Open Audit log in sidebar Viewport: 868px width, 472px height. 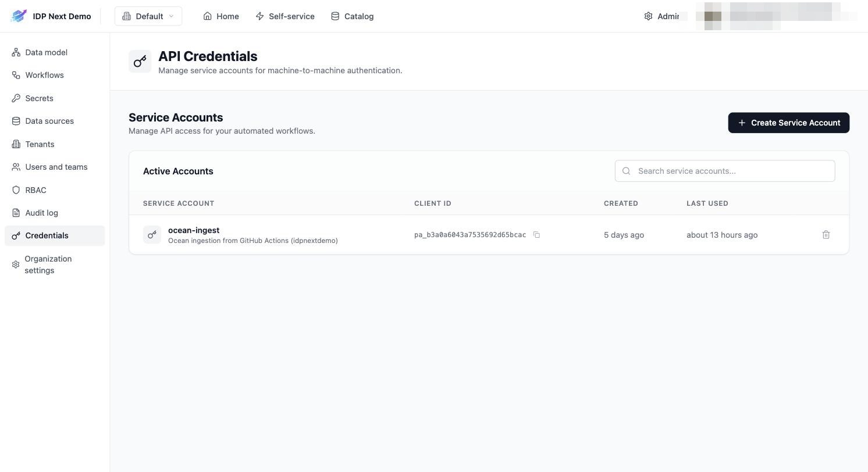point(55,213)
